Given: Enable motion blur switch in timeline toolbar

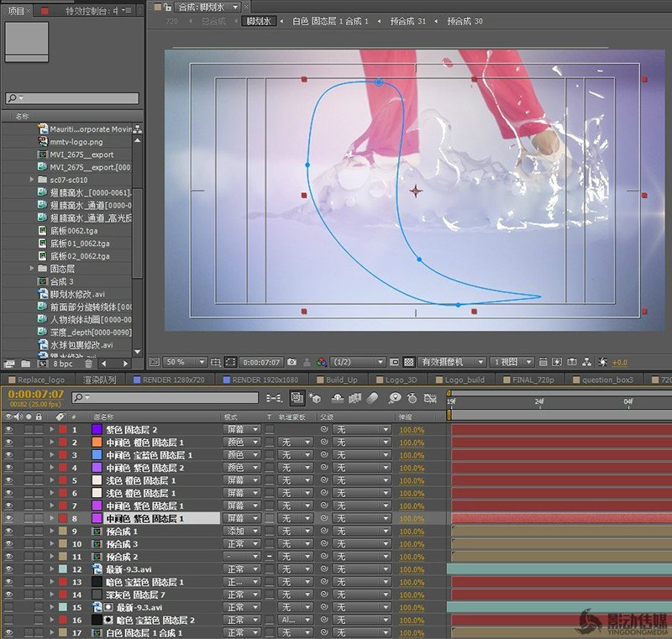Looking at the screenshot, I should (x=371, y=398).
